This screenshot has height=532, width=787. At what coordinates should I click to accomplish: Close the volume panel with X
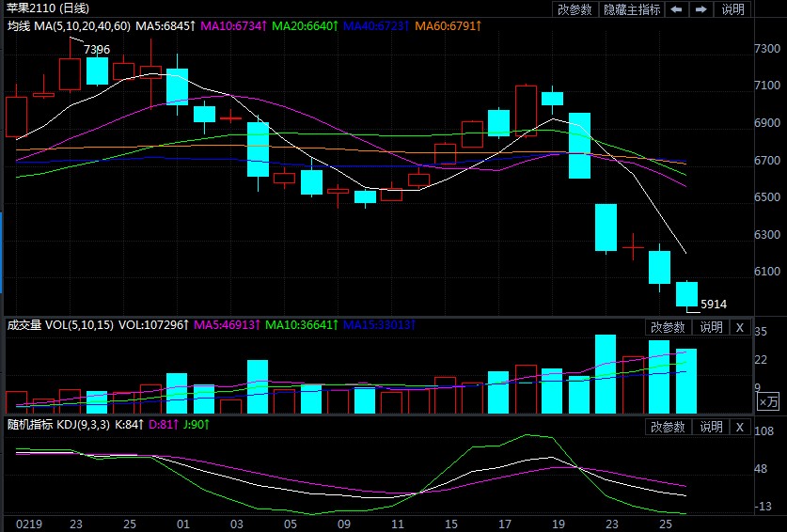click(739, 327)
